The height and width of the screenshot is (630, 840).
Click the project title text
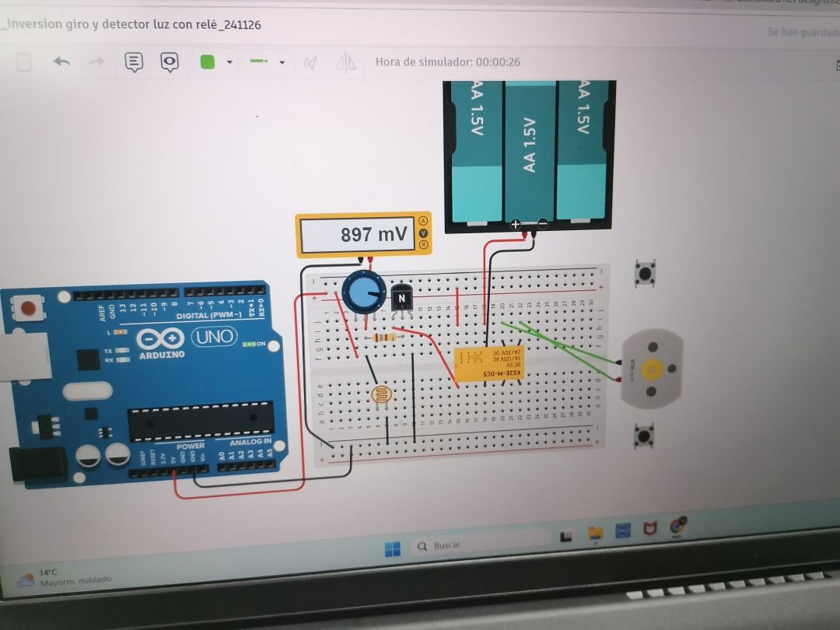[132, 25]
